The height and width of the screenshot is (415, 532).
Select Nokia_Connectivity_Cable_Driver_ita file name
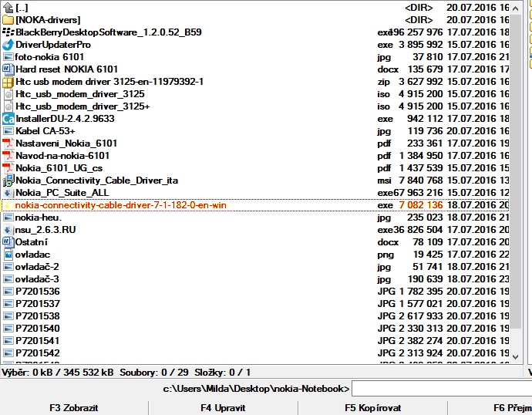pos(97,181)
